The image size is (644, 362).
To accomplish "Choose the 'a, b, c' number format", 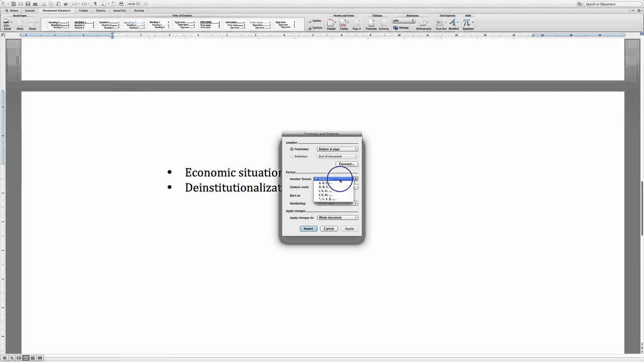I will tap(333, 183).
